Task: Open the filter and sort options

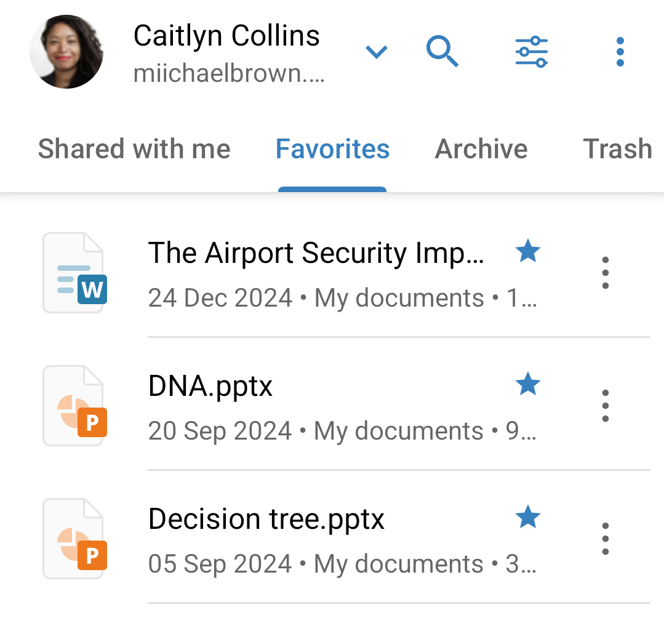Action: [530, 52]
